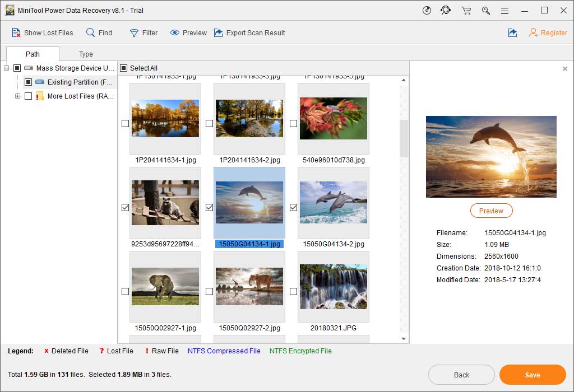Click the orange Save button
Screen dimensions: 574x392
(x=533, y=375)
